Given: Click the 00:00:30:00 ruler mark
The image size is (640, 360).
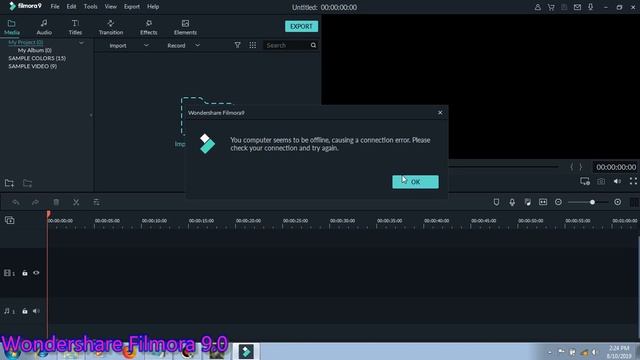Looking at the screenshot, I should 342,220.
